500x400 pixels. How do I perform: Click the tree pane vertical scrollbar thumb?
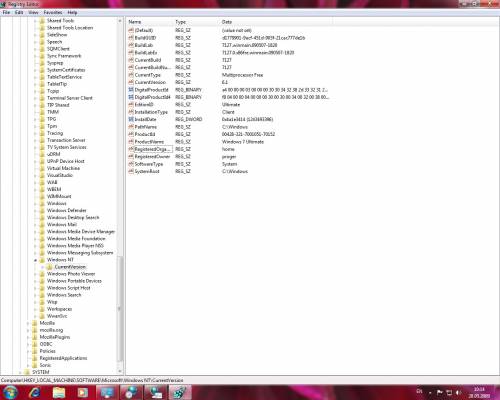point(120,308)
